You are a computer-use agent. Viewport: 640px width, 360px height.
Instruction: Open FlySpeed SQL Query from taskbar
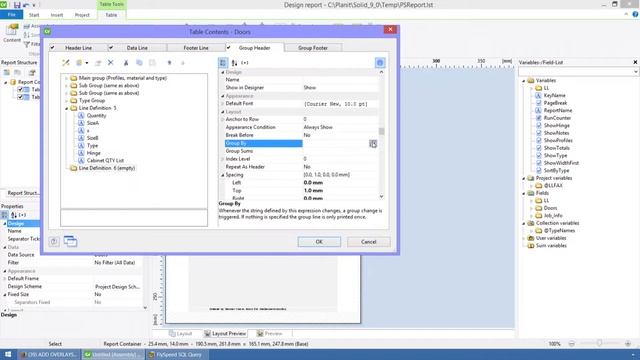tap(176, 355)
